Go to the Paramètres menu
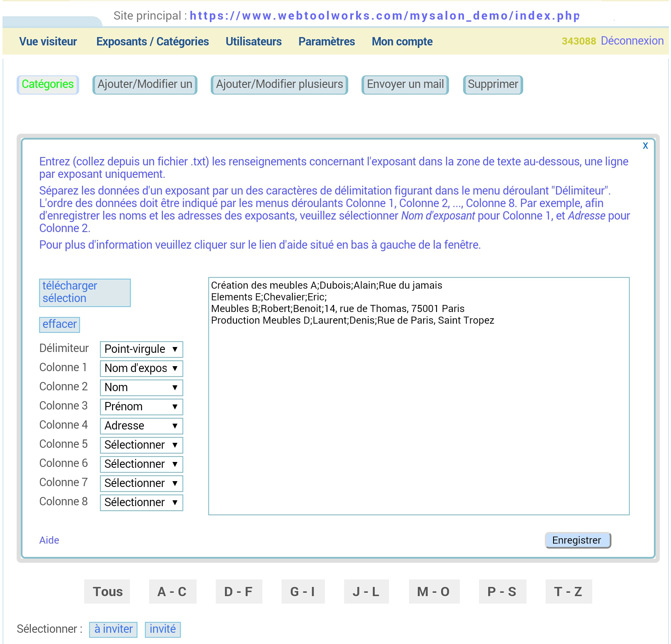Screen dimensions: 671x644 click(x=327, y=42)
